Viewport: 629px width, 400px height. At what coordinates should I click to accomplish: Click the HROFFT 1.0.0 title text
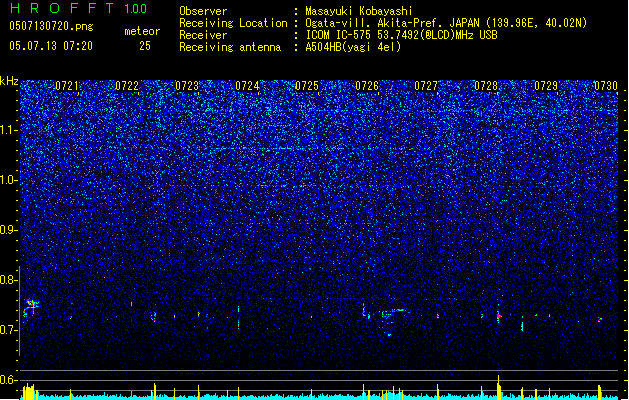coord(78,8)
